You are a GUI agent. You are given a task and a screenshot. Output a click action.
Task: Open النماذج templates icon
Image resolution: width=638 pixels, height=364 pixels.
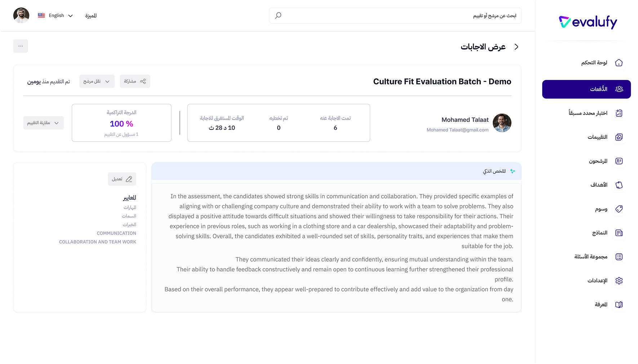pyautogui.click(x=619, y=233)
